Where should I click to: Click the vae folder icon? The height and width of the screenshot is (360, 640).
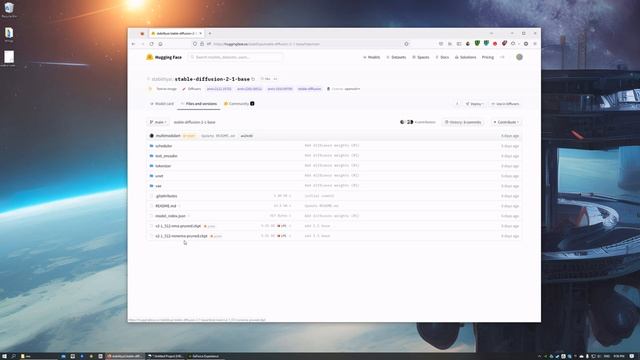[x=151, y=186]
